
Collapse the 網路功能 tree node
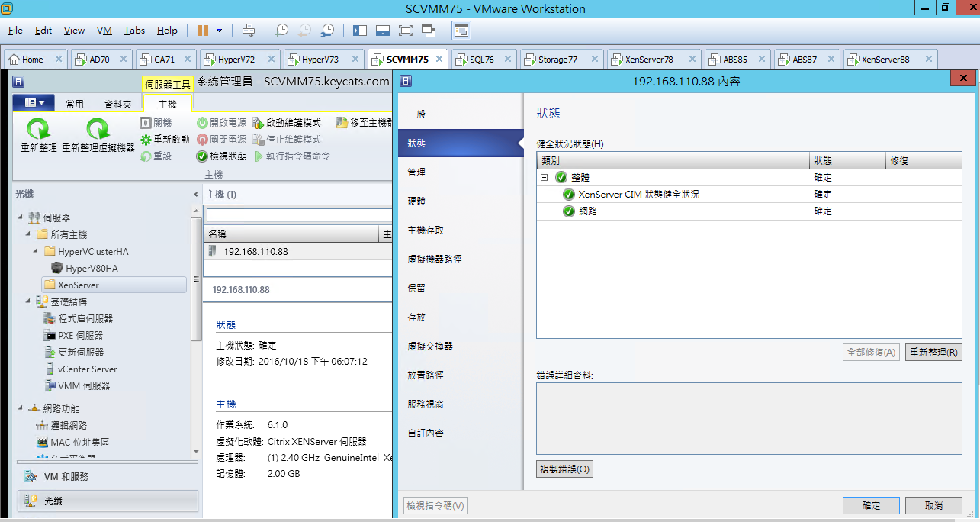coord(21,408)
